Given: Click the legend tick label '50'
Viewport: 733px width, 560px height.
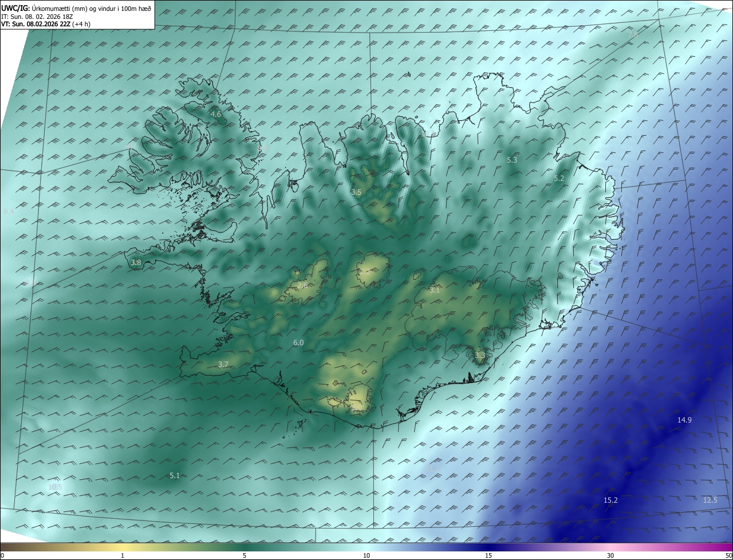Looking at the screenshot, I should coord(728,556).
